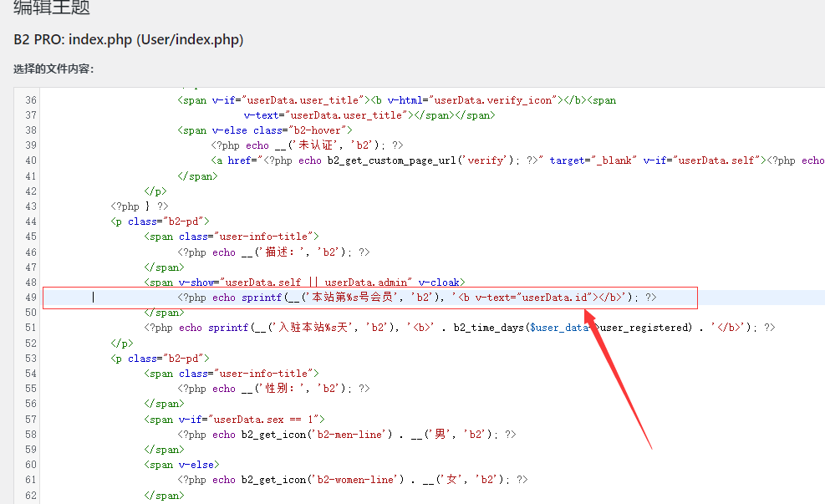The height and width of the screenshot is (504, 825).
Task: Click the b2-hover class span on line 38
Action: click(x=264, y=130)
